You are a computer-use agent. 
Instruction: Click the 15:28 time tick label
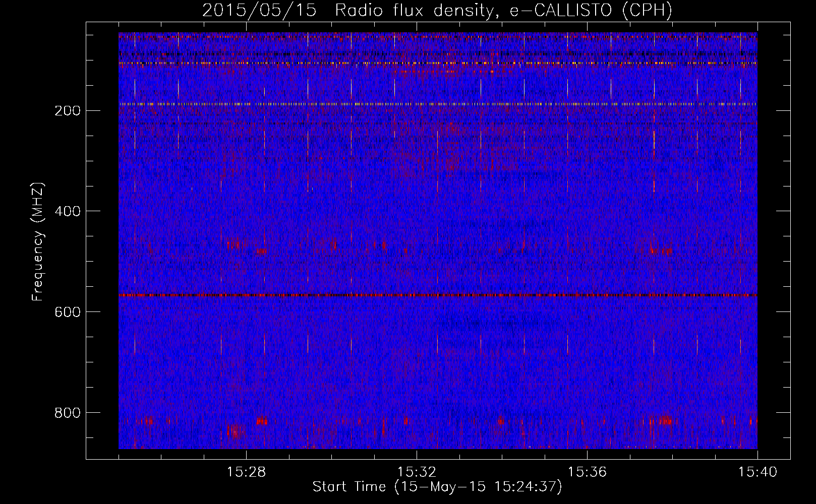pyautogui.click(x=246, y=472)
